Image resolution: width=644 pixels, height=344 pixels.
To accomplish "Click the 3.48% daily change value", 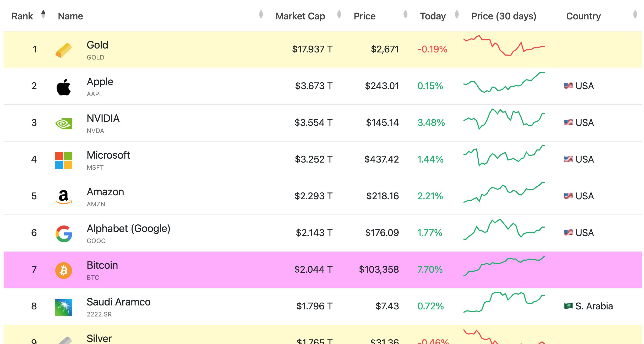I will point(431,122).
